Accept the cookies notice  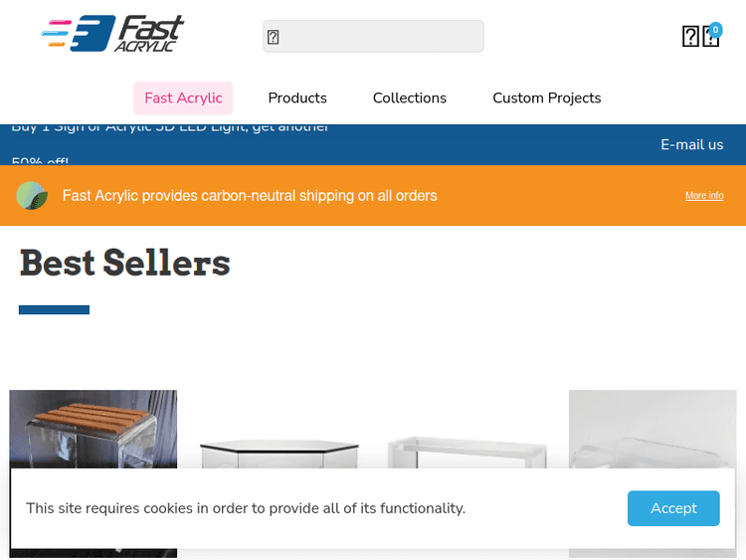[673, 508]
